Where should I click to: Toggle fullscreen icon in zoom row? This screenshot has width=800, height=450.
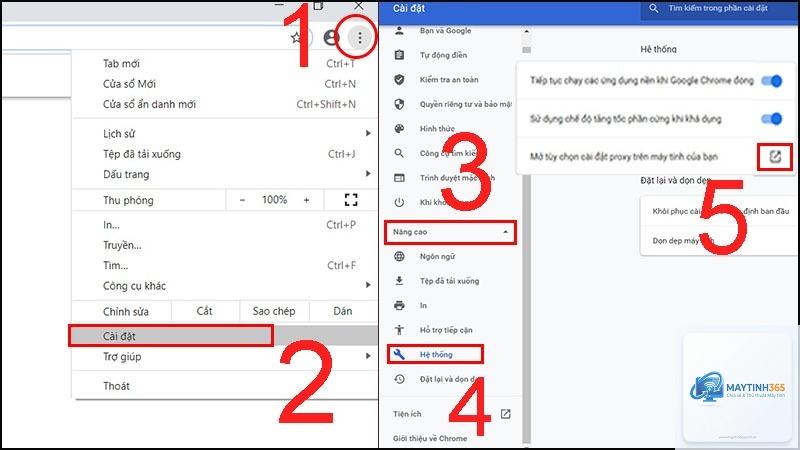point(351,199)
